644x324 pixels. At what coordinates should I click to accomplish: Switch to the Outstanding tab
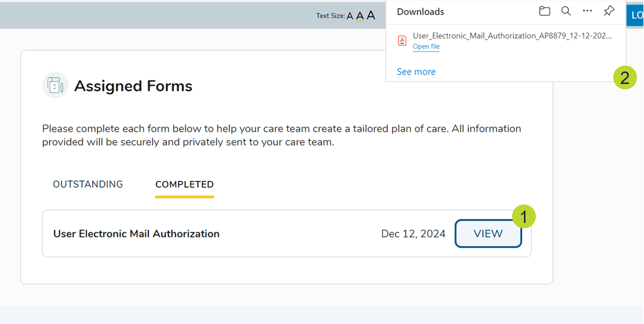pos(88,184)
